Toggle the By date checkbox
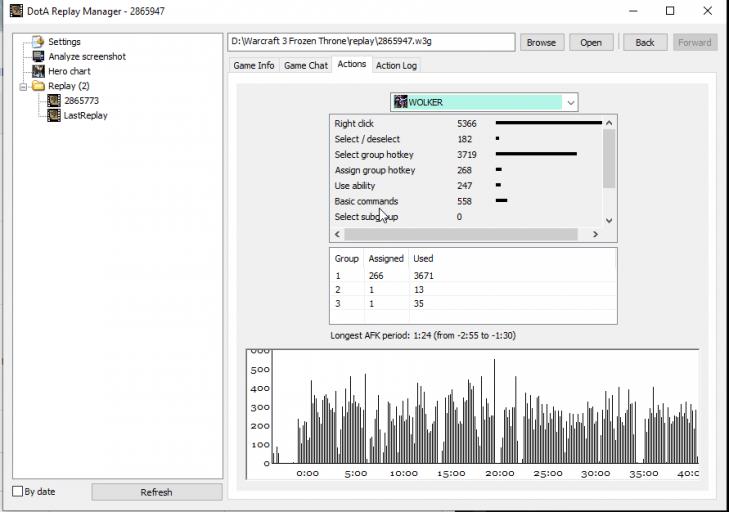Screen dimensions: 729x512 (x=18, y=492)
